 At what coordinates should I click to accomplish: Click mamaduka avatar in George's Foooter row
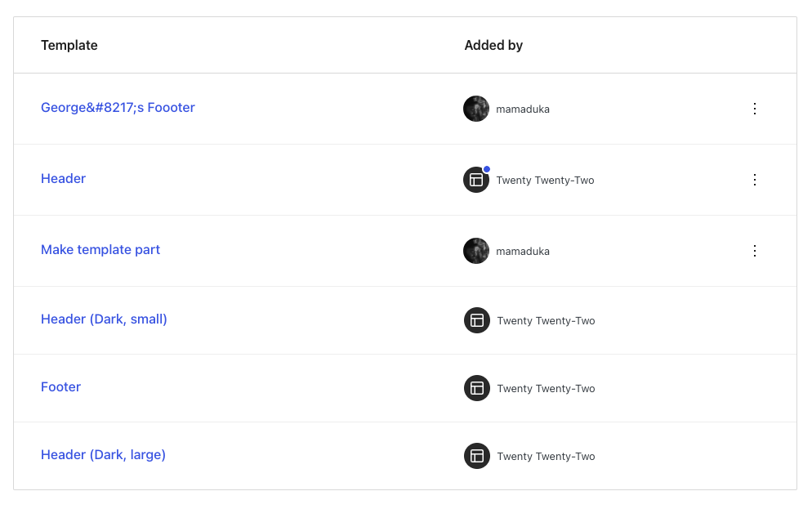(476, 109)
